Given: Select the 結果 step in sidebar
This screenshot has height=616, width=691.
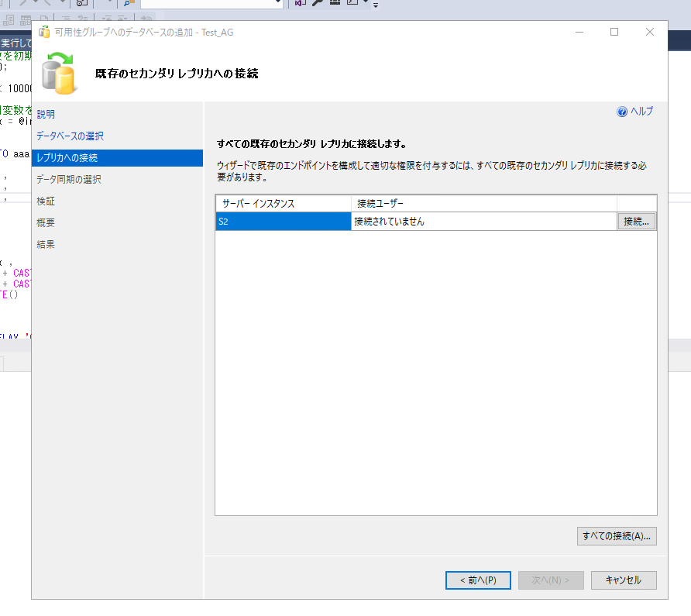Looking at the screenshot, I should coord(46,244).
